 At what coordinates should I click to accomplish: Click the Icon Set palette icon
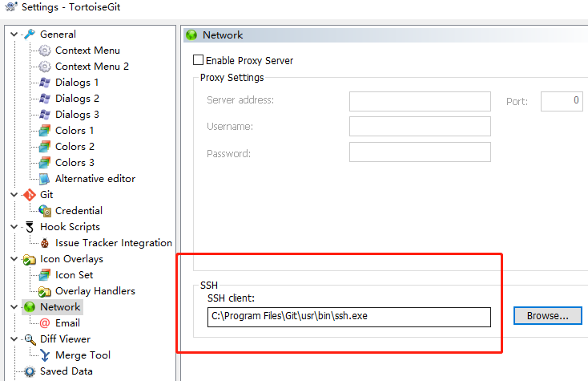coord(45,275)
